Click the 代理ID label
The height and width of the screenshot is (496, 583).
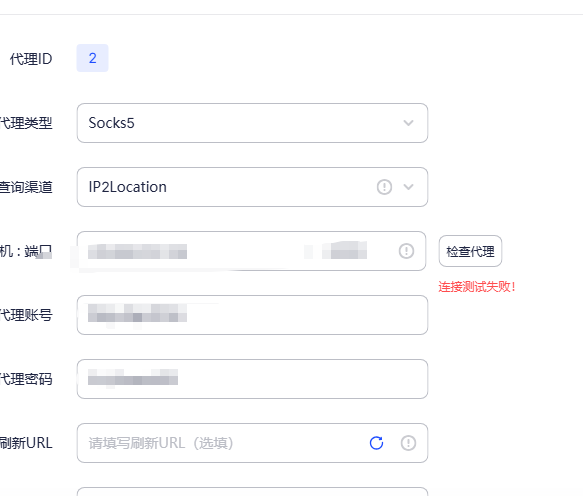pyautogui.click(x=31, y=59)
